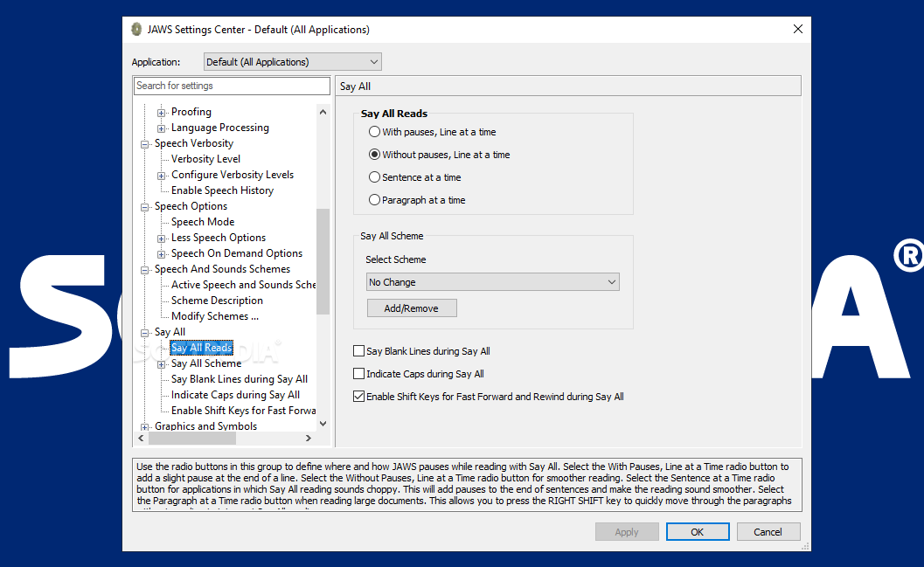Click the tree horizontal scroll right arrow
The width and height of the screenshot is (924, 567).
[309, 438]
